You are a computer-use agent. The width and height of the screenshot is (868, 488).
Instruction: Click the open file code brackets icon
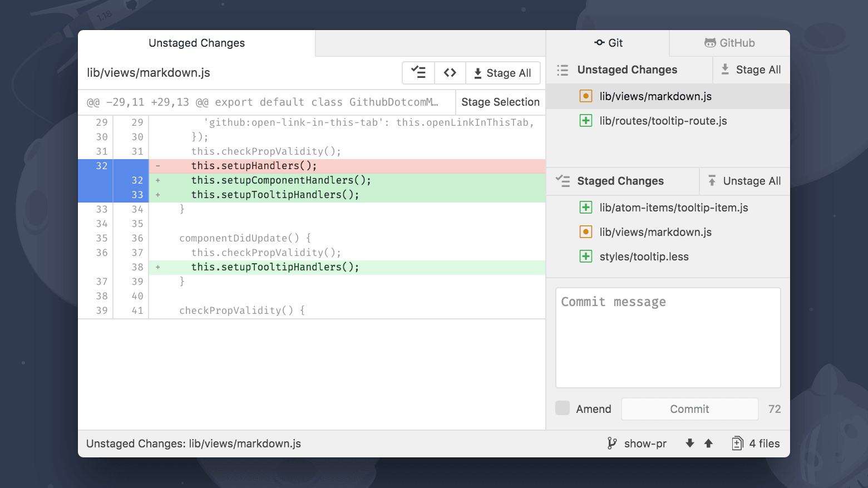450,73
